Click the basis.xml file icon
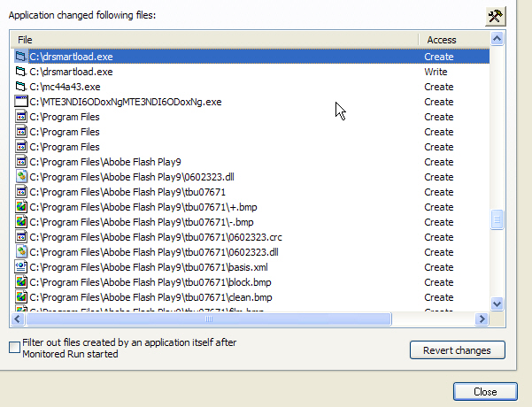 click(x=21, y=267)
